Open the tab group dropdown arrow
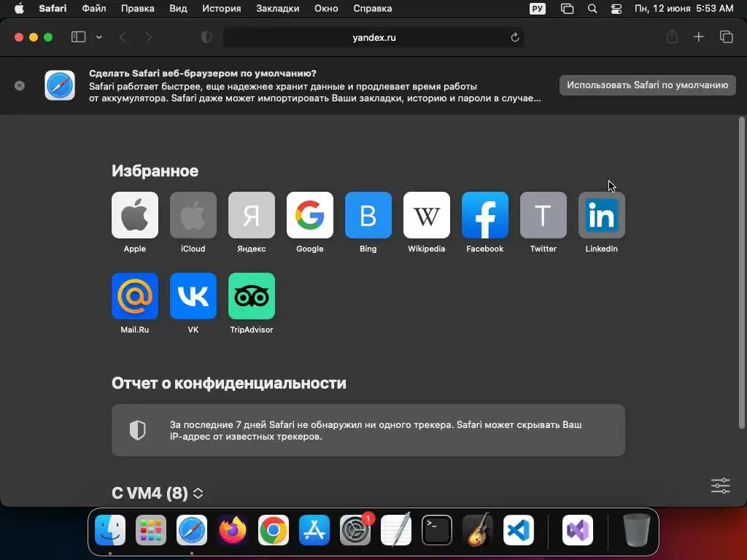747x560 pixels. pos(98,37)
